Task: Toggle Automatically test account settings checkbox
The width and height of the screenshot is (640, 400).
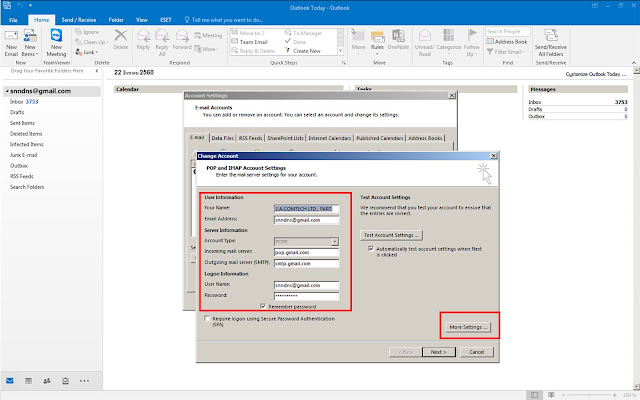Action: coord(371,248)
